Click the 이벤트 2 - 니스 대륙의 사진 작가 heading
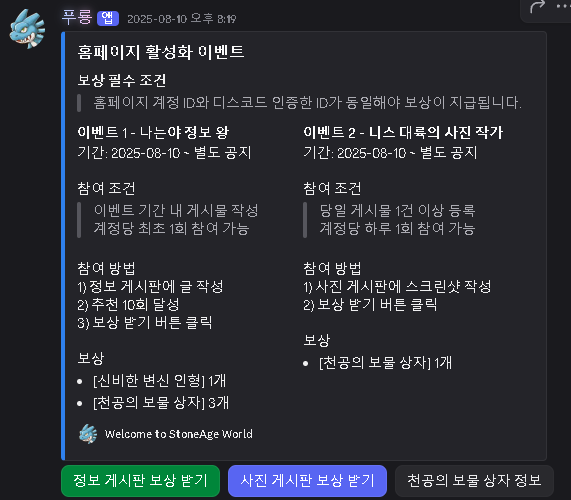The width and height of the screenshot is (571, 500). (403, 132)
